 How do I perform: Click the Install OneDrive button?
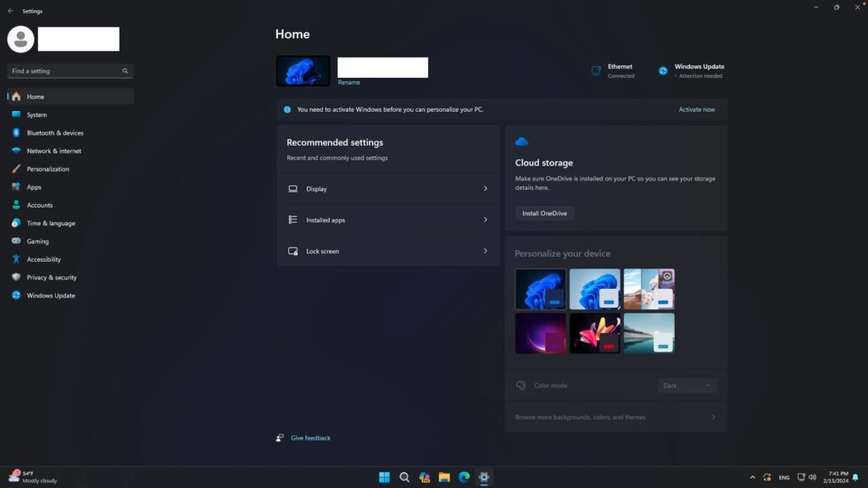pos(544,213)
